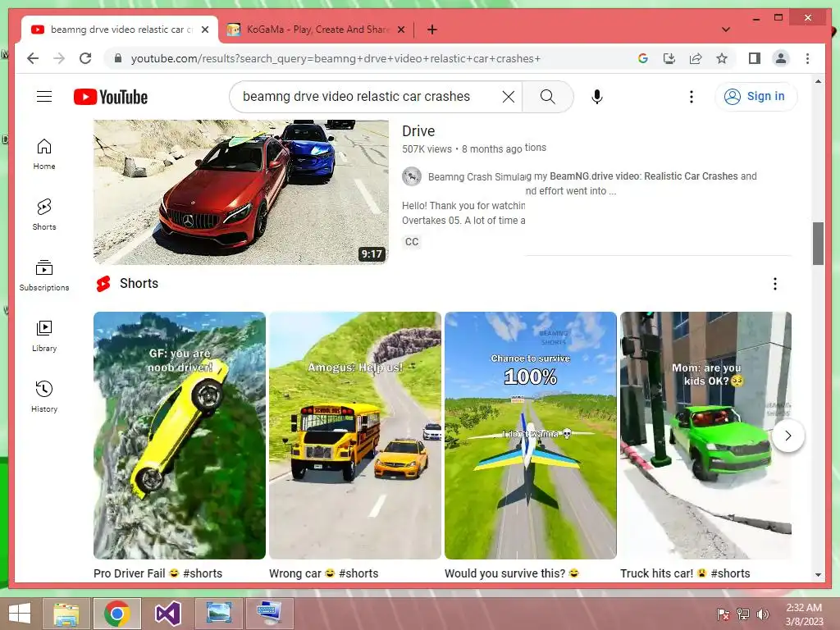Open the YouTube hamburger guide menu
The height and width of the screenshot is (630, 840).
click(44, 97)
